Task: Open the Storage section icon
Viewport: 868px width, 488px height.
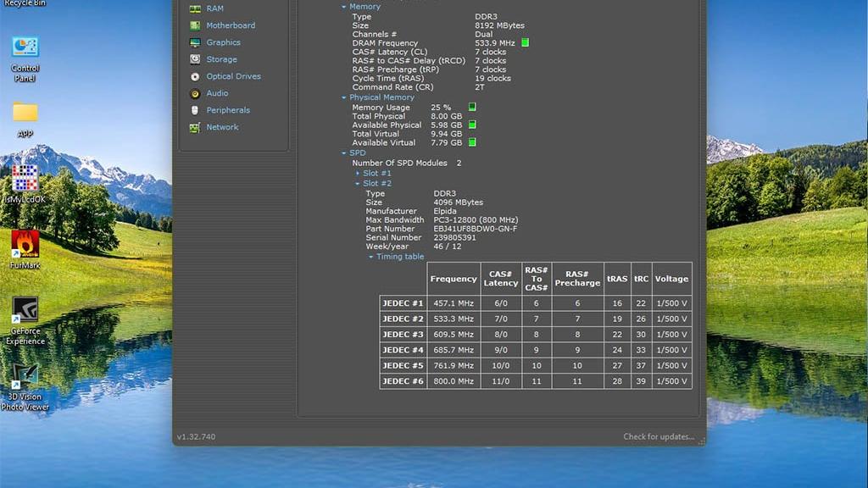Action: coord(195,59)
